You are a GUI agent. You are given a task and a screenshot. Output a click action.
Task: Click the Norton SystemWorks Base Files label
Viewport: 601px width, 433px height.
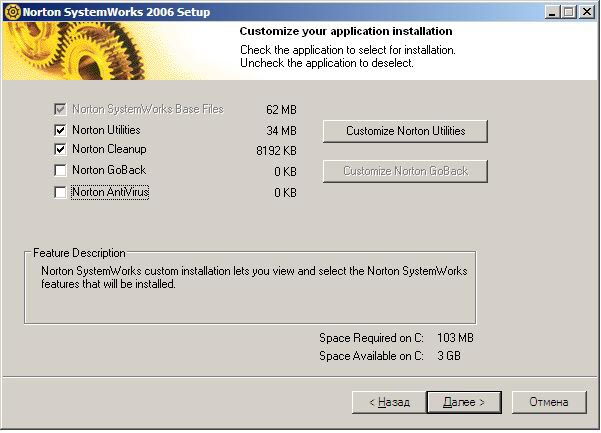[x=148, y=109]
